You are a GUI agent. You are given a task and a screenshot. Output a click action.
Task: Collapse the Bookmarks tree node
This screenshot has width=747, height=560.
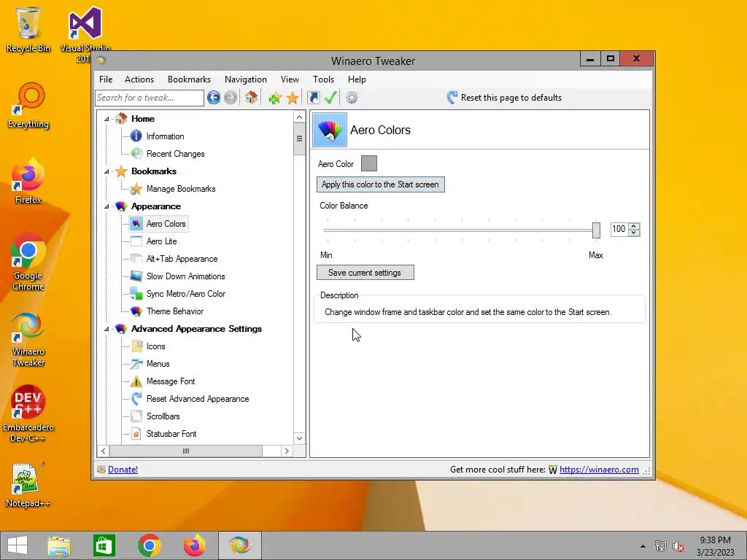(107, 171)
